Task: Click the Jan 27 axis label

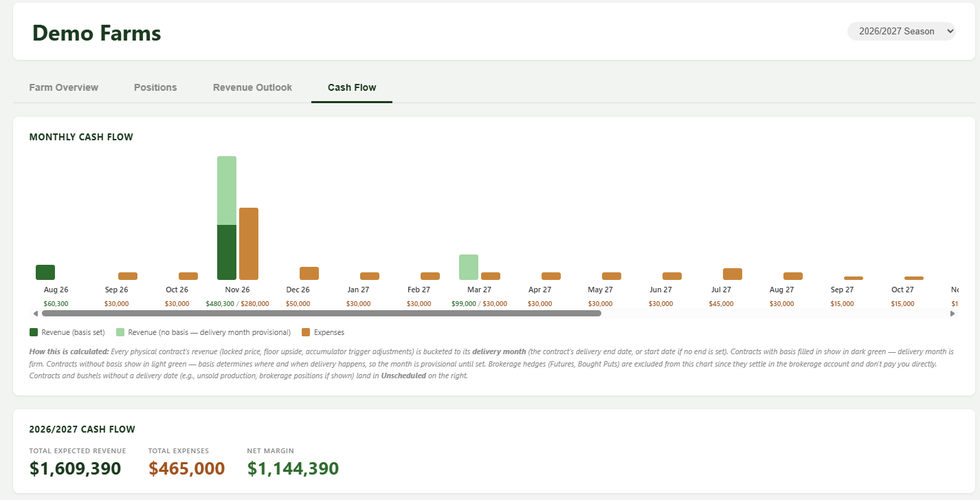Action: [358, 290]
